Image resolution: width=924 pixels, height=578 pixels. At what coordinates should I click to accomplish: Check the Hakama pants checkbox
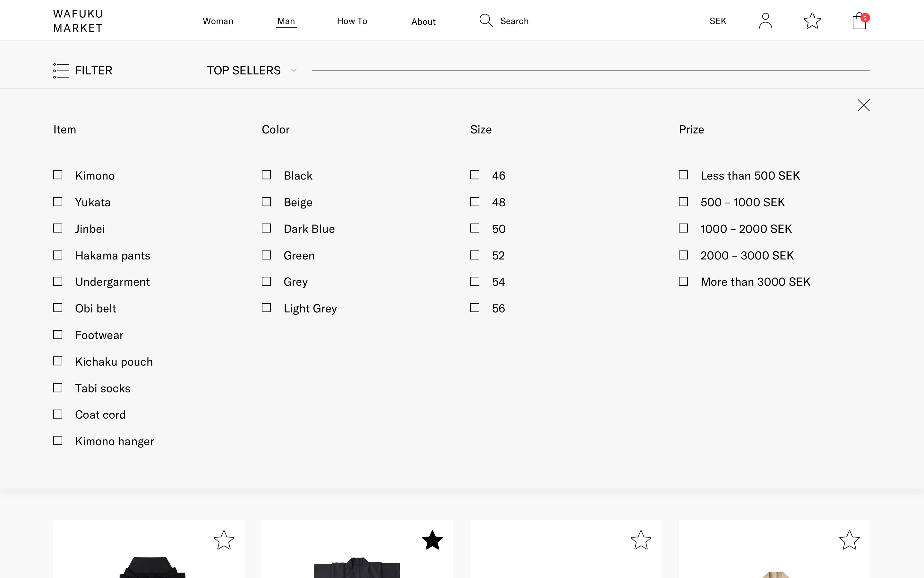pos(58,255)
